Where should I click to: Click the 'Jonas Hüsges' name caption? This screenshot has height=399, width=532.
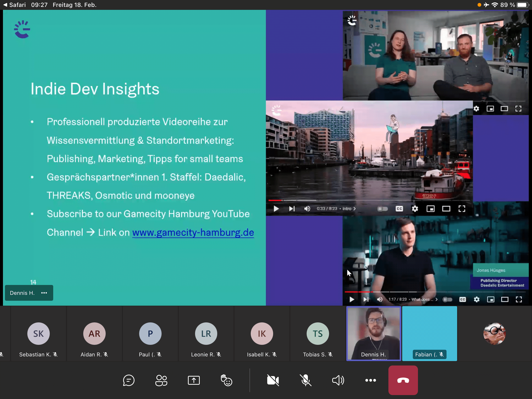pos(491,270)
